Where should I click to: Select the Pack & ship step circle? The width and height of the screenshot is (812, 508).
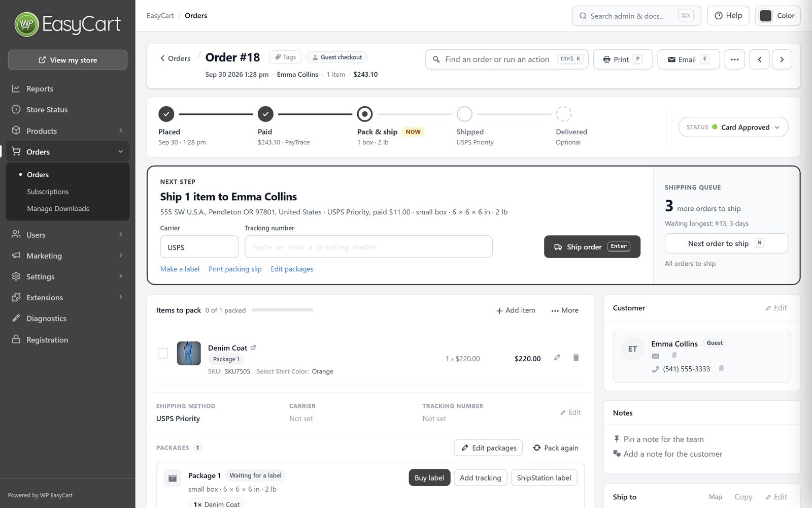click(x=365, y=114)
